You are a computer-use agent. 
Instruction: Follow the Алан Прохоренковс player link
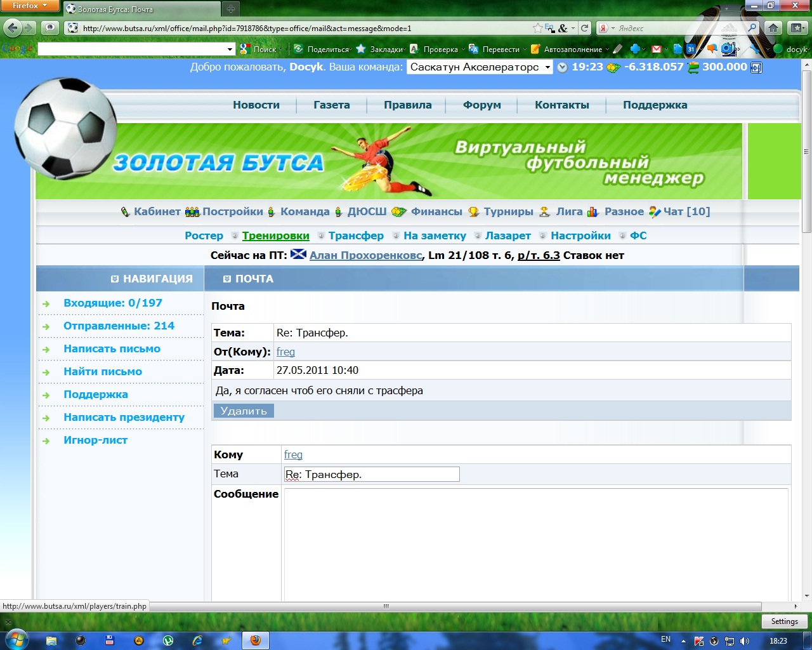tap(365, 255)
